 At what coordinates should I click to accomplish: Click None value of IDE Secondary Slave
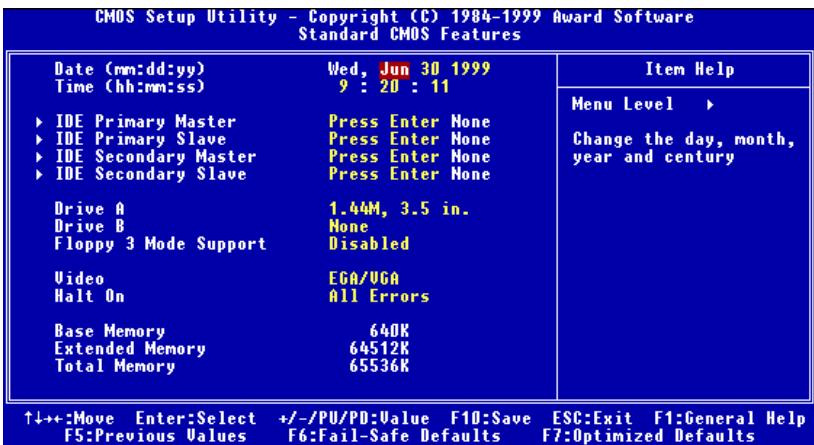pos(470,174)
